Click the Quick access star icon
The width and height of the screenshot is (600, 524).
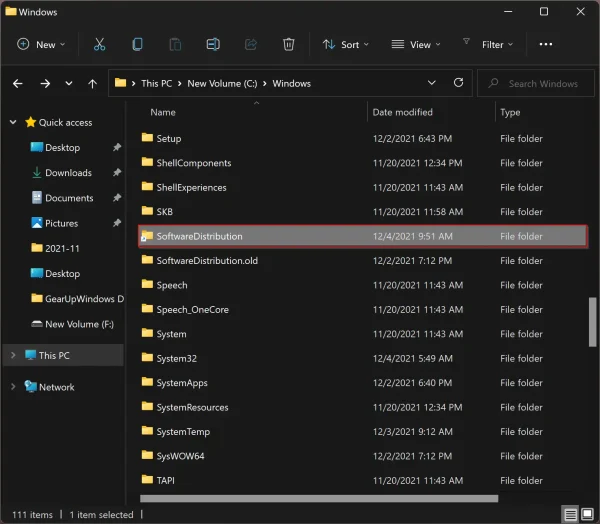(31, 122)
